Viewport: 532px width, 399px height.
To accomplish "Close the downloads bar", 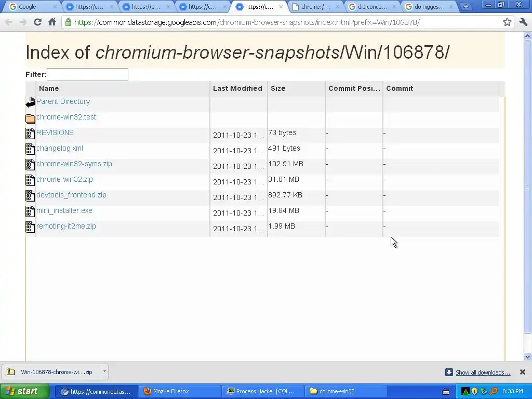I will pyautogui.click(x=523, y=372).
